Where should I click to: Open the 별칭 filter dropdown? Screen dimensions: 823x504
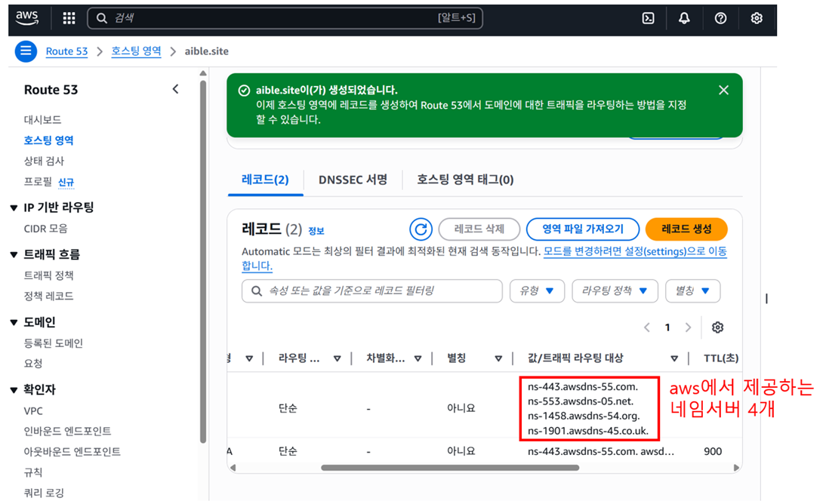coord(693,290)
